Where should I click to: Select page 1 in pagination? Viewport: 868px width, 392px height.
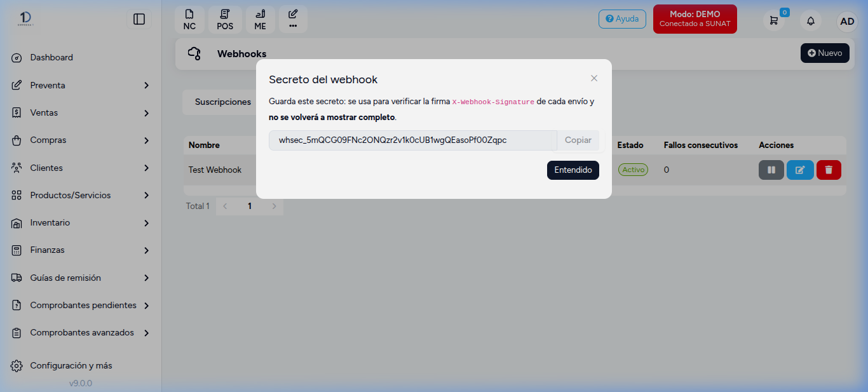coord(250,206)
